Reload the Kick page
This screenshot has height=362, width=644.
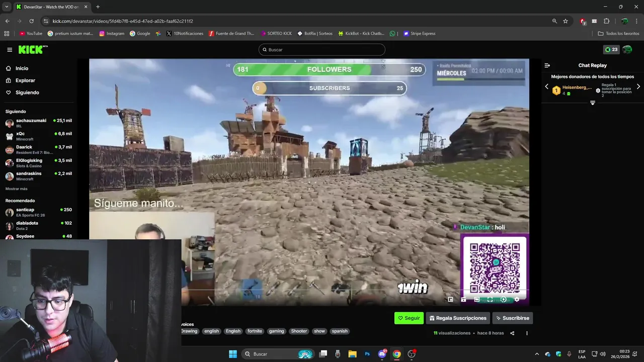click(31, 21)
